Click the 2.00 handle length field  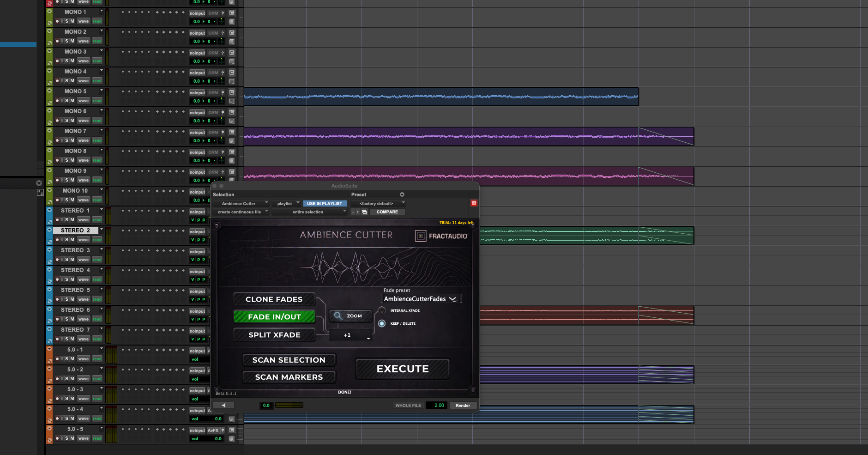437,406
